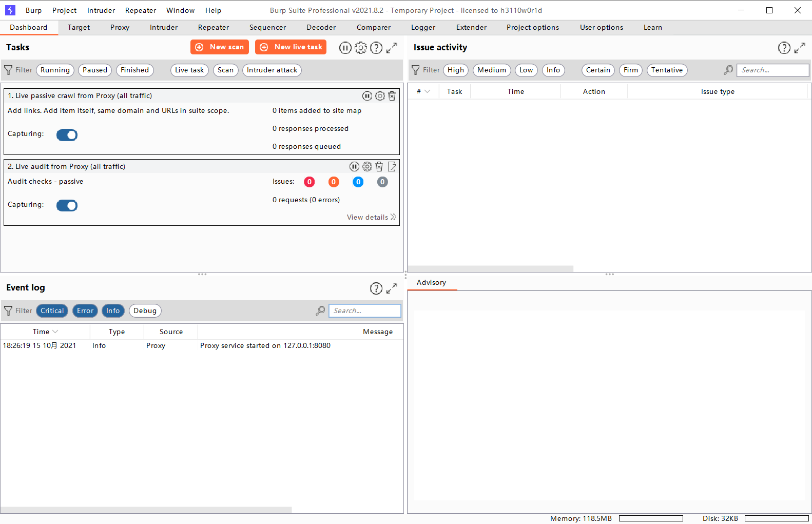Viewport: 812px width, 524px height.
Task: Sort event log by Time column
Action: (45, 332)
